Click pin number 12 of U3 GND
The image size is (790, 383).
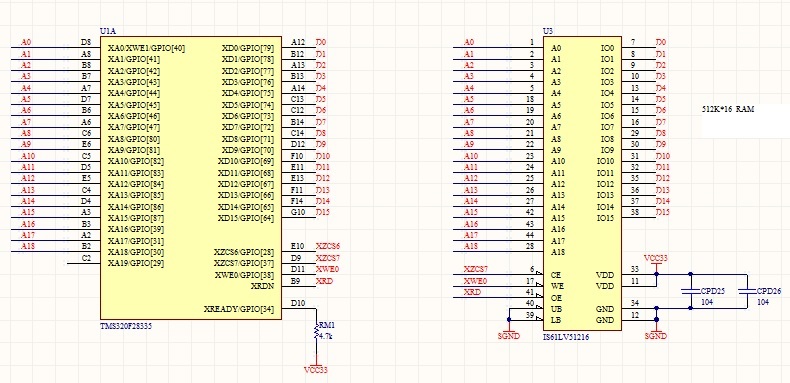coord(634,314)
